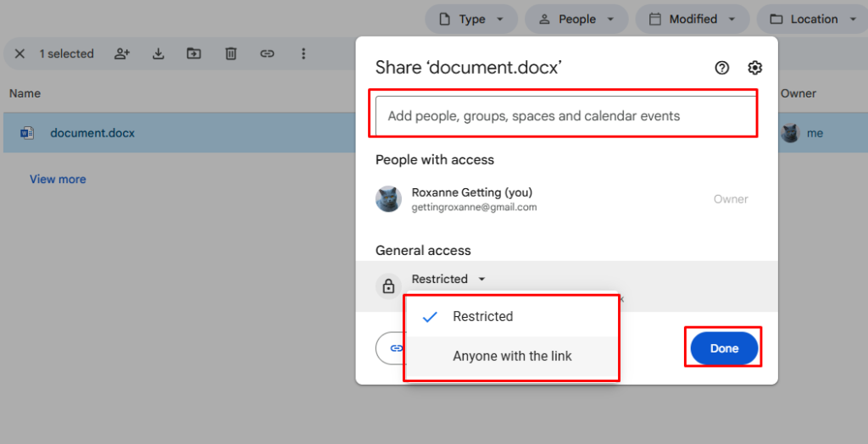This screenshot has width=868, height=444.
Task: Select the document.docx file name
Action: (x=92, y=133)
